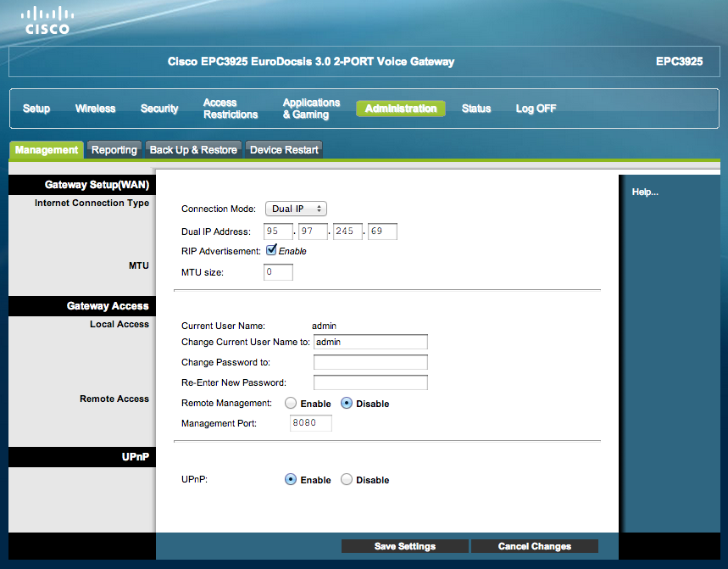Open the Status menu
728x569 pixels.
point(476,109)
